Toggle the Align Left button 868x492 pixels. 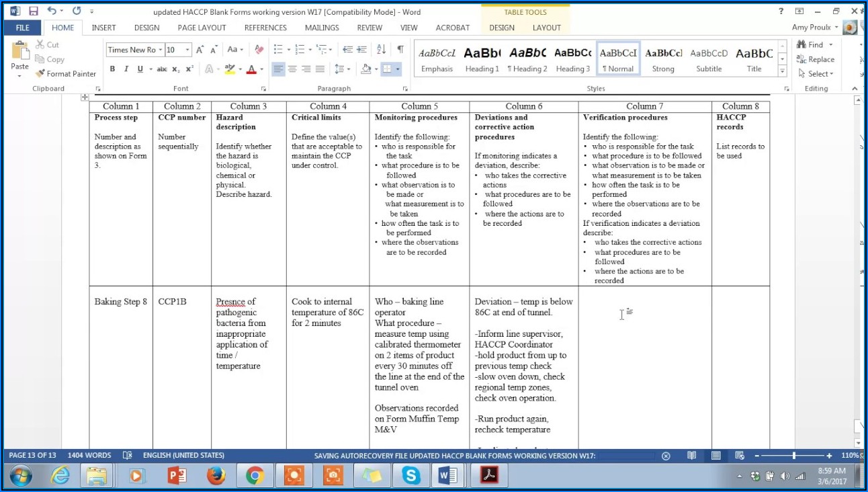(x=278, y=69)
